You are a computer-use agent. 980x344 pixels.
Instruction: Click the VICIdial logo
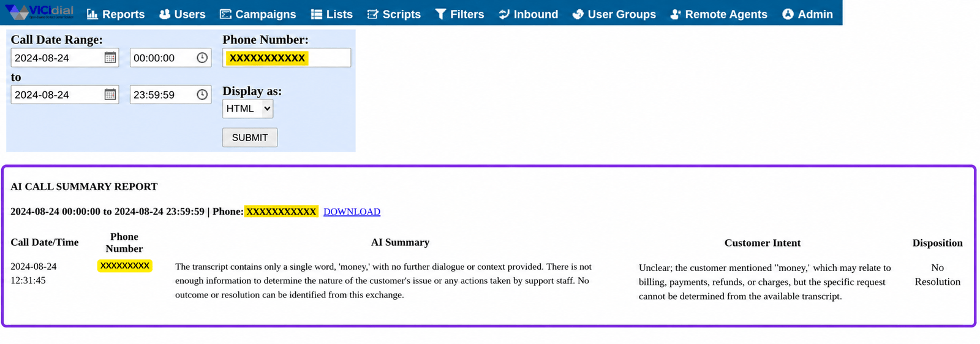pos(40,12)
